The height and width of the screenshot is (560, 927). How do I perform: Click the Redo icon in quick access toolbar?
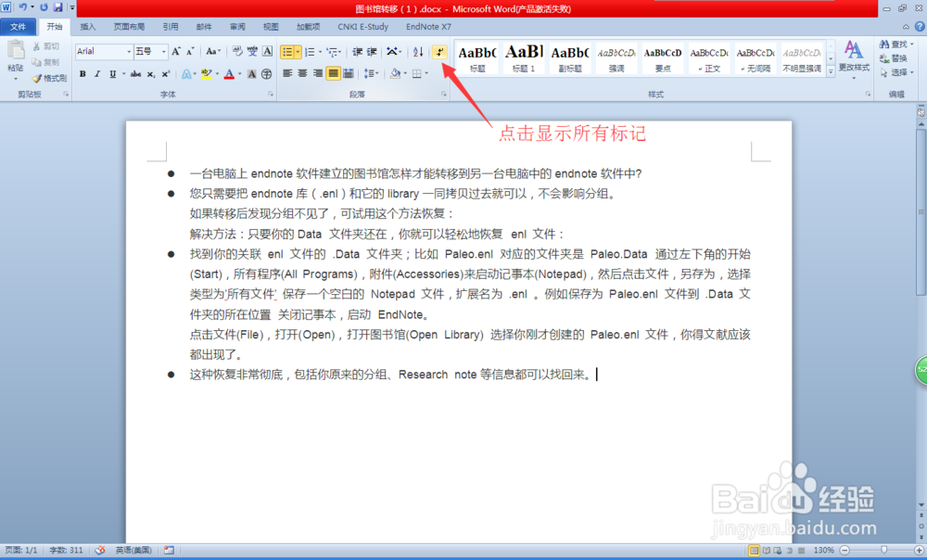point(44,7)
